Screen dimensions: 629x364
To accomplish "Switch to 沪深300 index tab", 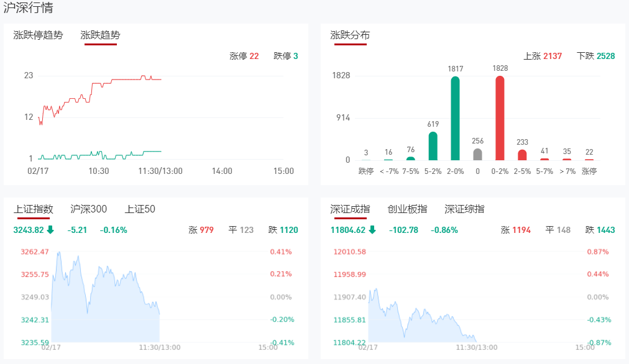I will tap(89, 209).
